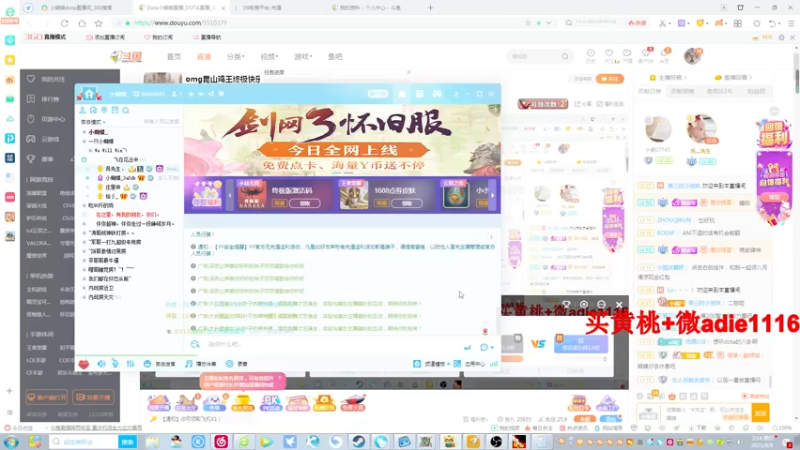
Task: Open the Douyu categories (分类) dropdown
Action: point(236,57)
